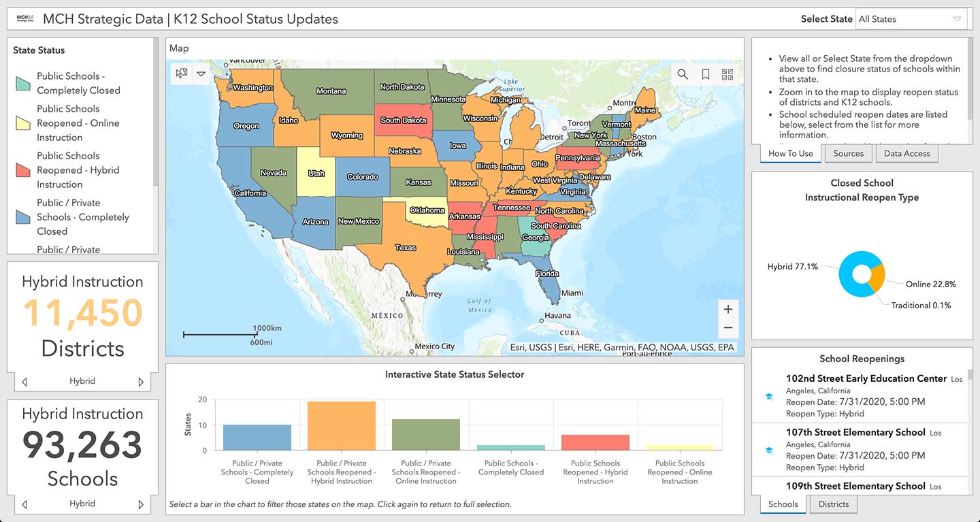The height and width of the screenshot is (522, 980).
Task: Click the bookmarks icon on the map
Action: (x=705, y=74)
